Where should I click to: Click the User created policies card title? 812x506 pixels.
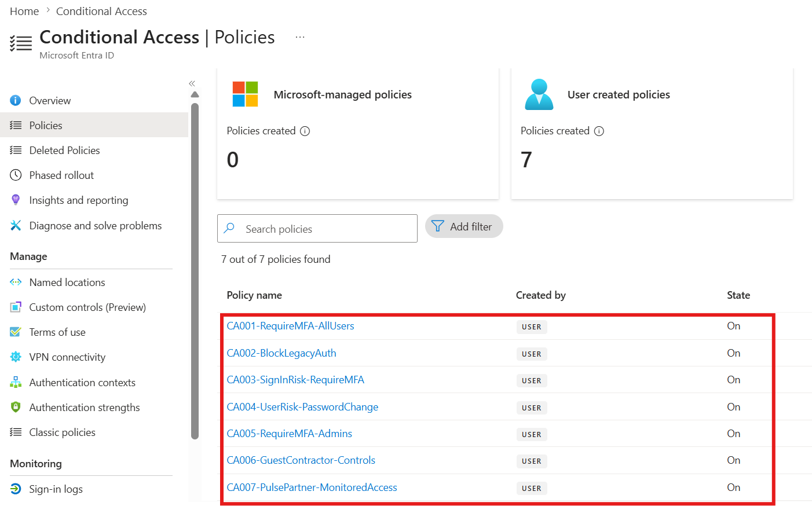[x=619, y=94]
